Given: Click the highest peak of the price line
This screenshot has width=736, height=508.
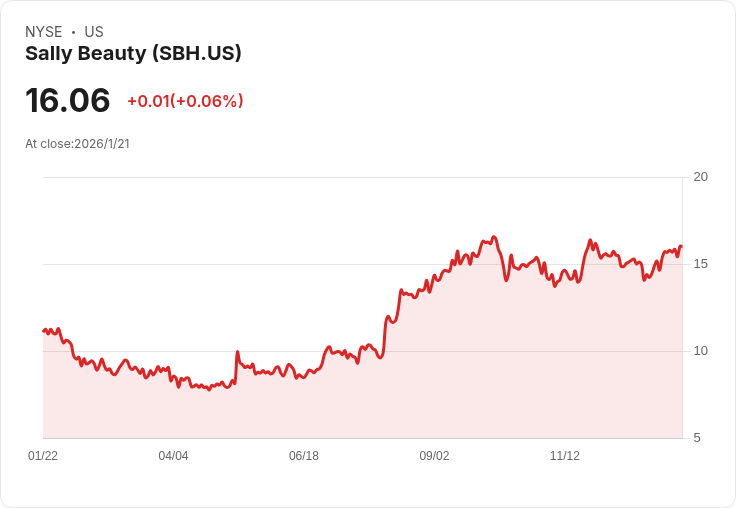Looking at the screenshot, I should click(x=494, y=237).
